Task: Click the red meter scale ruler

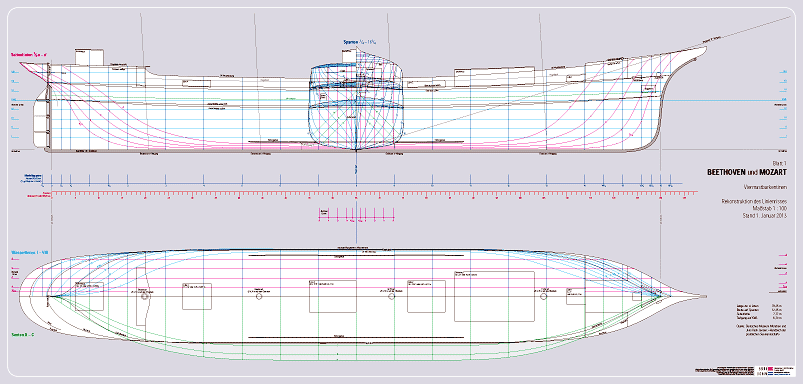Action: point(374,194)
